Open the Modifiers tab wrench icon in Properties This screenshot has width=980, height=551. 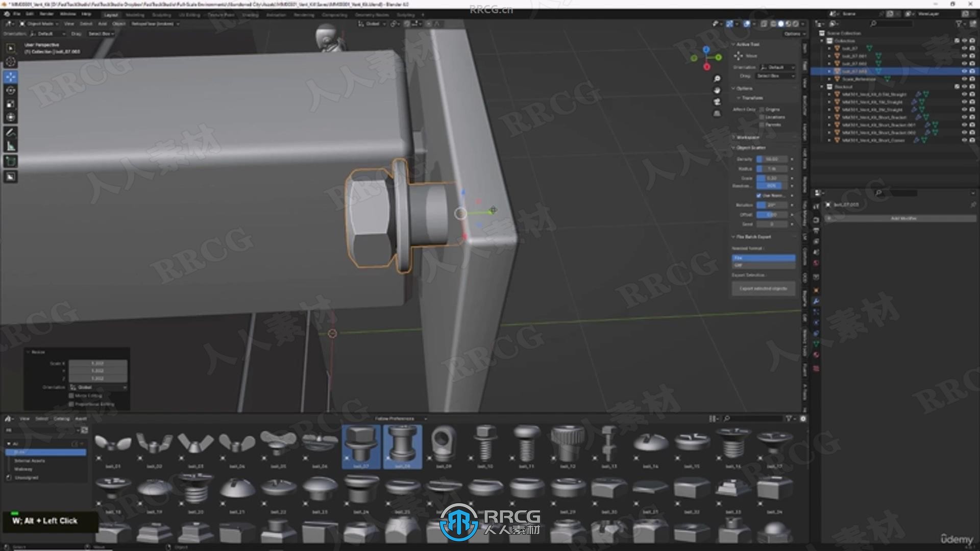tap(816, 302)
